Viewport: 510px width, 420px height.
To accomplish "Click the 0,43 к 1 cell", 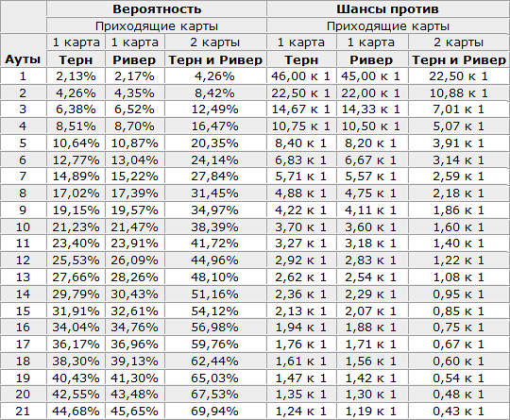I will (x=458, y=411).
